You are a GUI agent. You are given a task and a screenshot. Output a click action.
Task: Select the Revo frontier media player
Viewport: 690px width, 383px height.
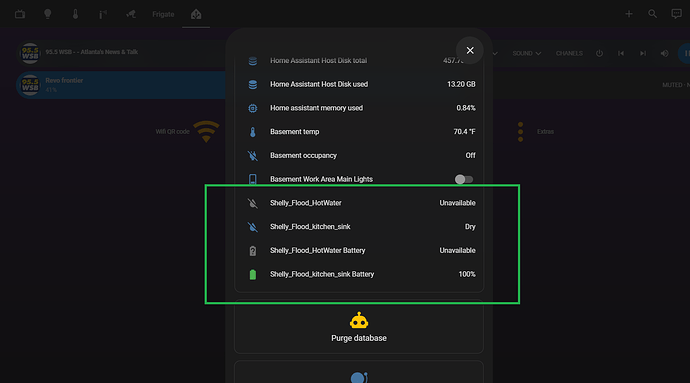(121, 85)
